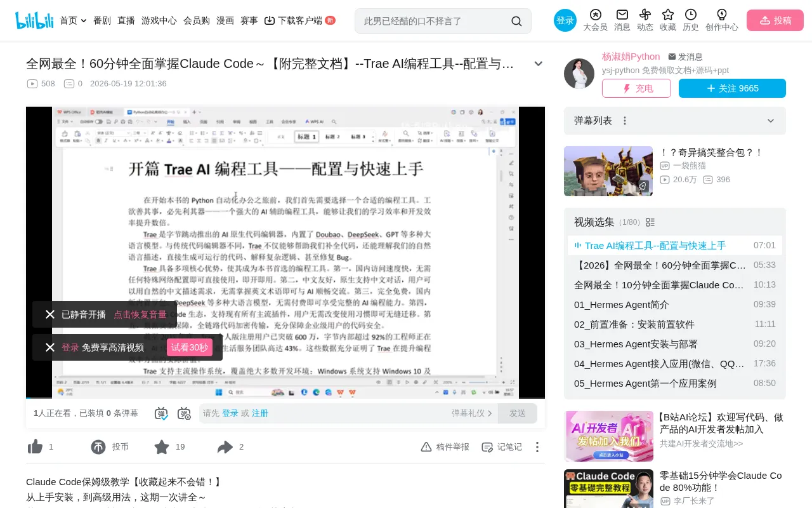The height and width of the screenshot is (508, 812).
Task: Click 点击恢复音量 to unmute
Action: 140,314
